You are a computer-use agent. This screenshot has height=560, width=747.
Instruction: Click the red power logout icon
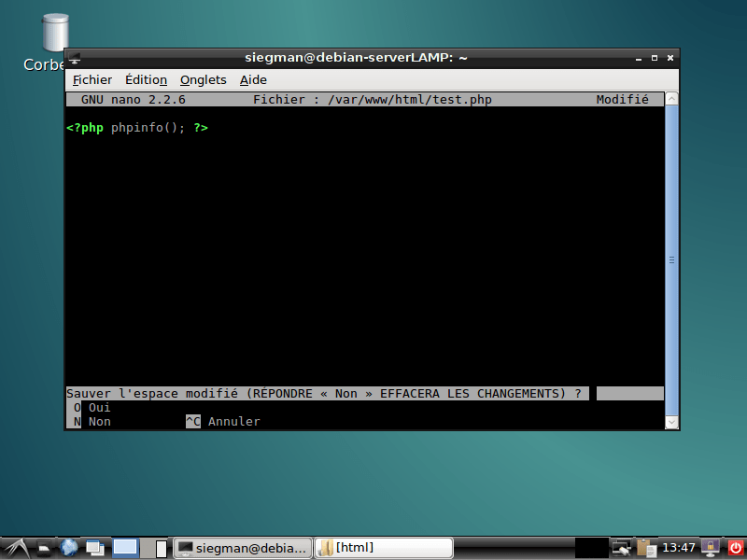(735, 547)
